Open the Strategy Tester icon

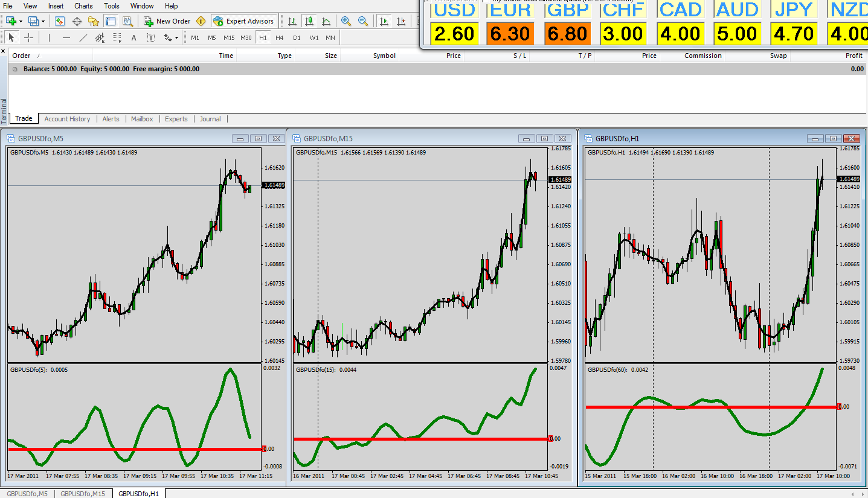tap(127, 21)
